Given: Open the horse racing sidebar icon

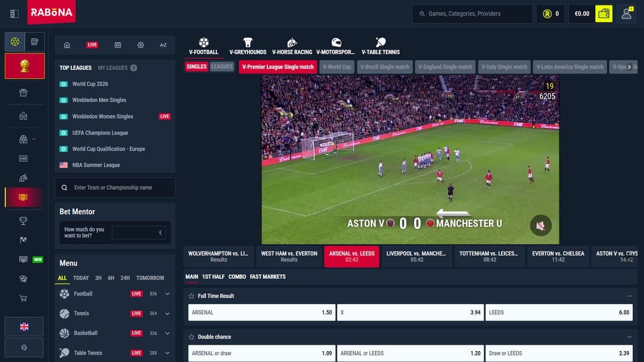Looking at the screenshot, I should (23, 178).
